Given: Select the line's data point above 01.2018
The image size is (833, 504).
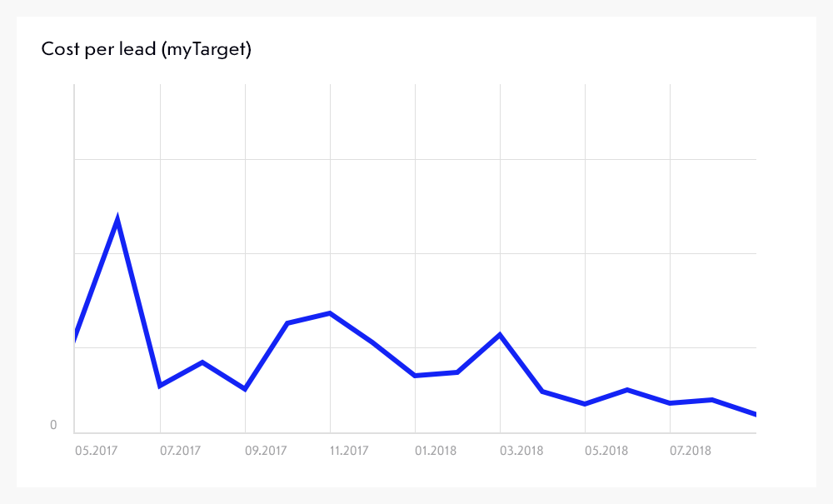Looking at the screenshot, I should pyautogui.click(x=415, y=376).
